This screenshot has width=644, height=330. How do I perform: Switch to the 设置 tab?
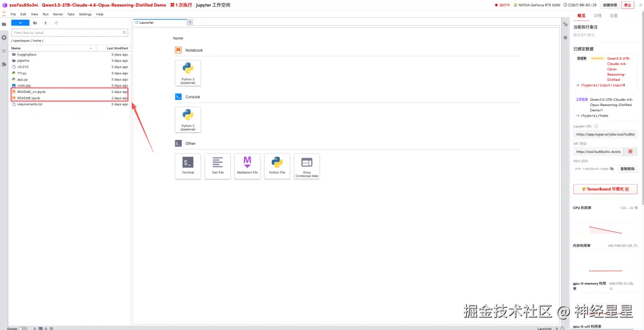[x=614, y=15]
